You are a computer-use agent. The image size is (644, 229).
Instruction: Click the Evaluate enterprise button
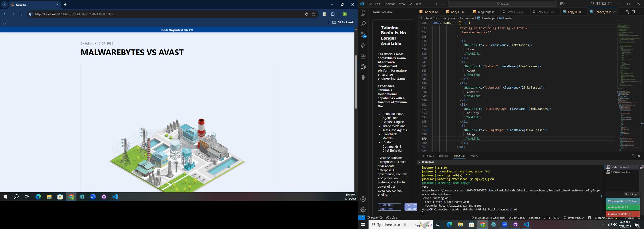pyautogui.click(x=390, y=207)
